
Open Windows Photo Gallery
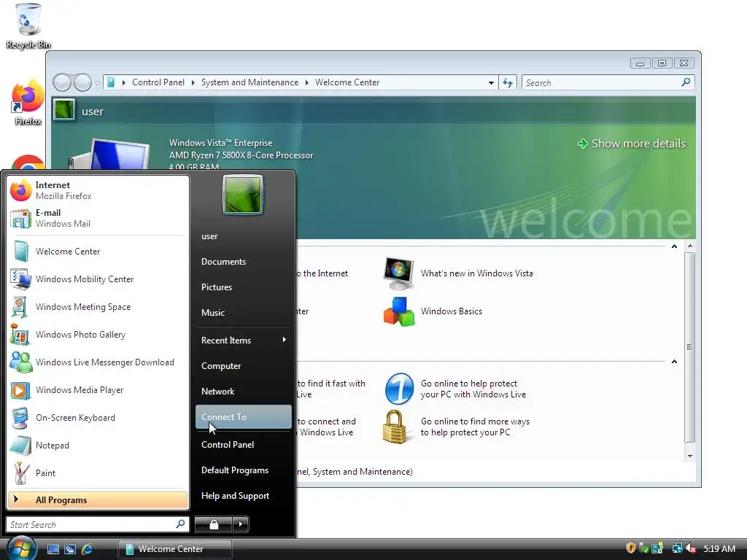coord(98,334)
